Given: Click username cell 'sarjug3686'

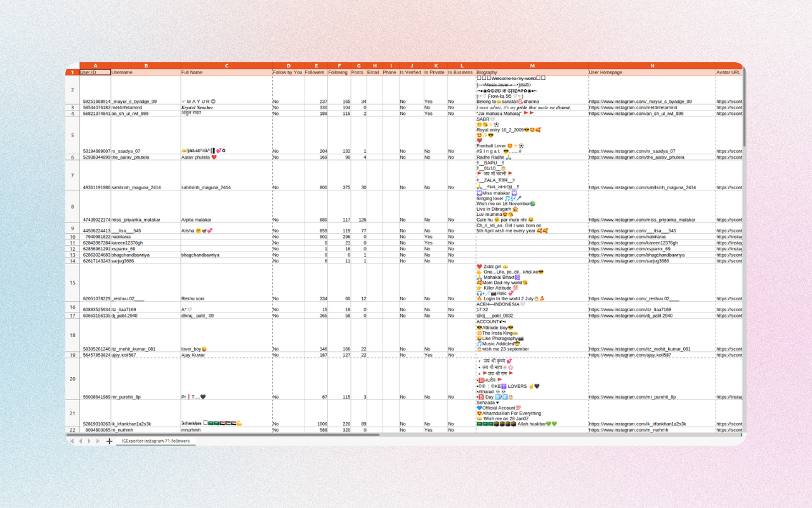Looking at the screenshot, I should pyautogui.click(x=146, y=261).
